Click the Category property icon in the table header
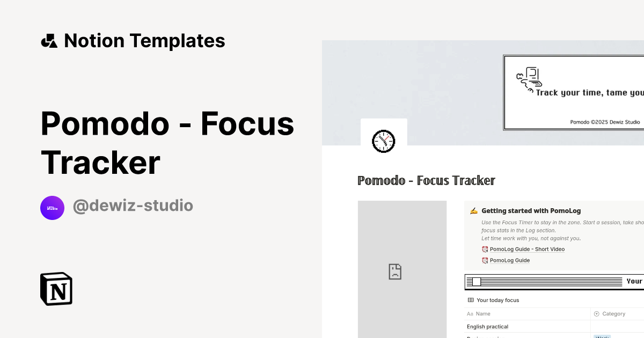The image size is (644, 338). coord(596,313)
